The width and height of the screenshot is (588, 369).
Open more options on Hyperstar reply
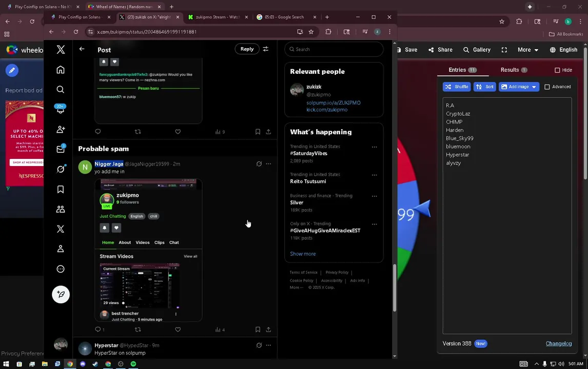(x=268, y=345)
